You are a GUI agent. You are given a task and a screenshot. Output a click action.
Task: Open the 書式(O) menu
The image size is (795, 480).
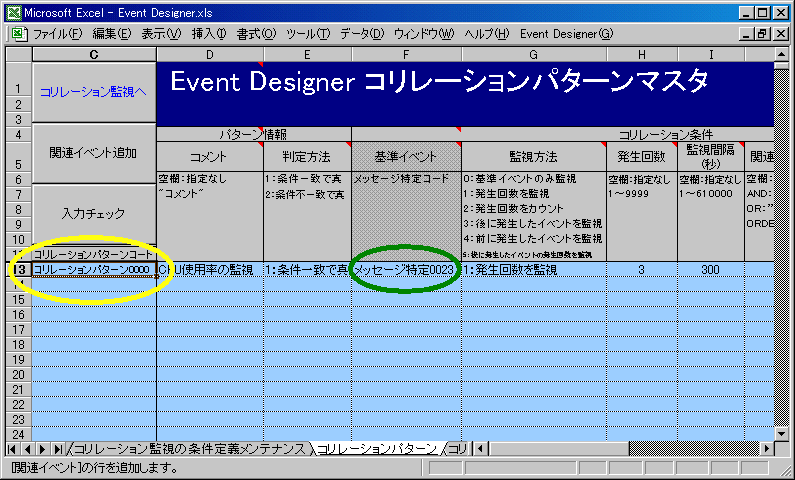coord(256,34)
